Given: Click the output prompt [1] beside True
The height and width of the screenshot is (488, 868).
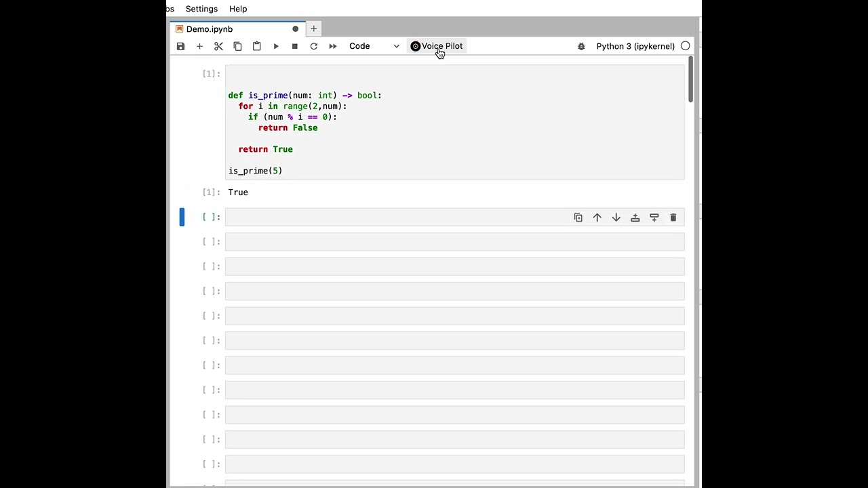Looking at the screenshot, I should tap(211, 192).
